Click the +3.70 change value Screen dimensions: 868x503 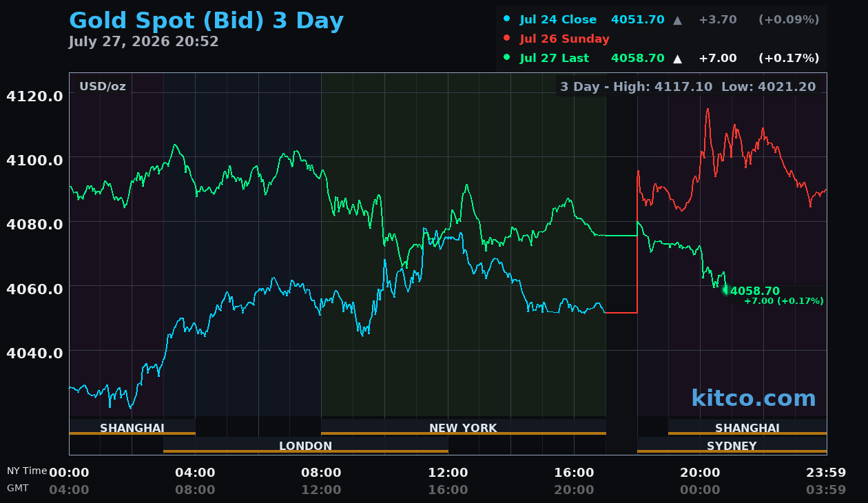coord(717,19)
